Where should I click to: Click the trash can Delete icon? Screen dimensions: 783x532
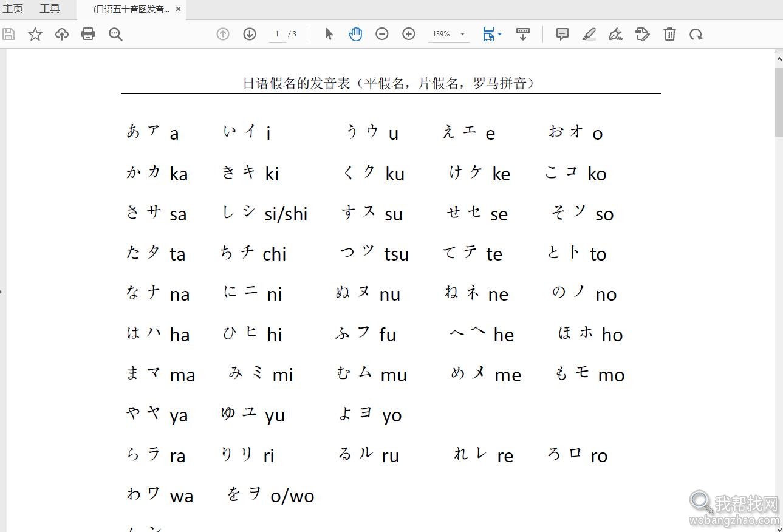point(669,34)
